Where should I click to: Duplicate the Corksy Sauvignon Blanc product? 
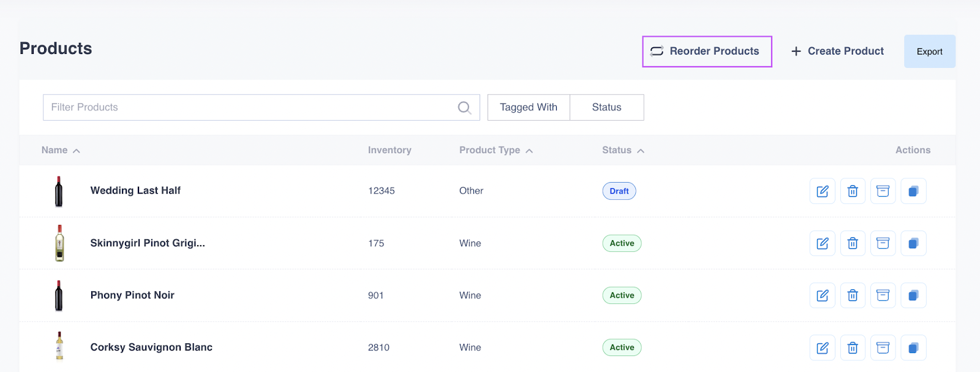pos(913,347)
